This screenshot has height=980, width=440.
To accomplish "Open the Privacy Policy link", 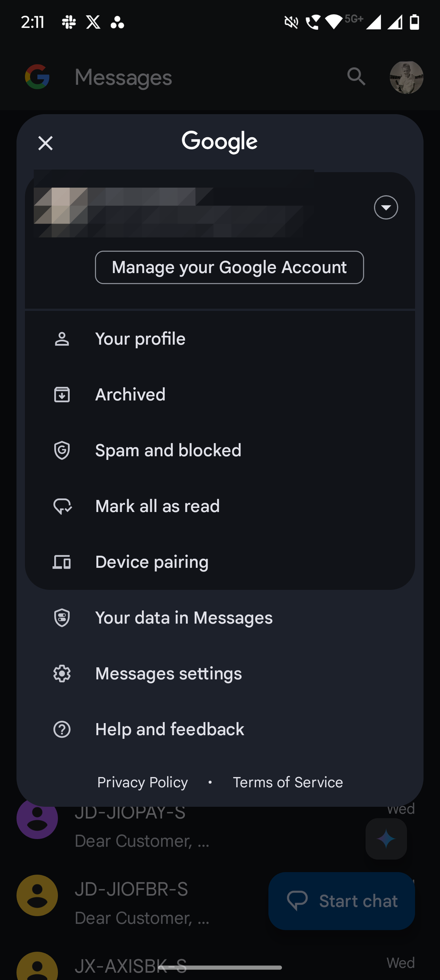I will pyautogui.click(x=143, y=782).
